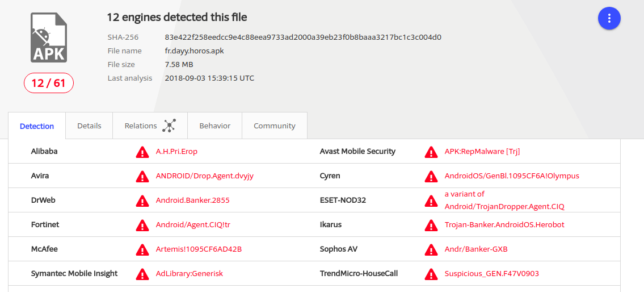This screenshot has height=292, width=644.
Task: Switch to the Community tab
Action: click(274, 126)
